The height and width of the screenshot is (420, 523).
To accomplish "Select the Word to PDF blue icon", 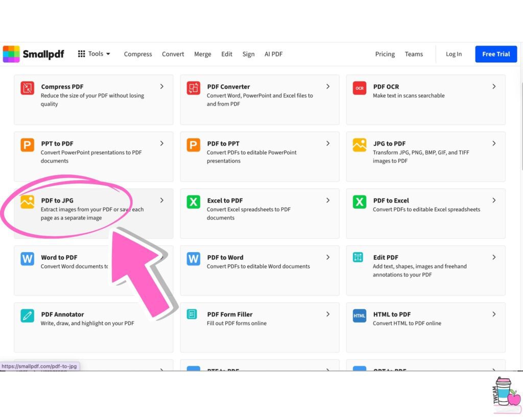I will coord(28,259).
